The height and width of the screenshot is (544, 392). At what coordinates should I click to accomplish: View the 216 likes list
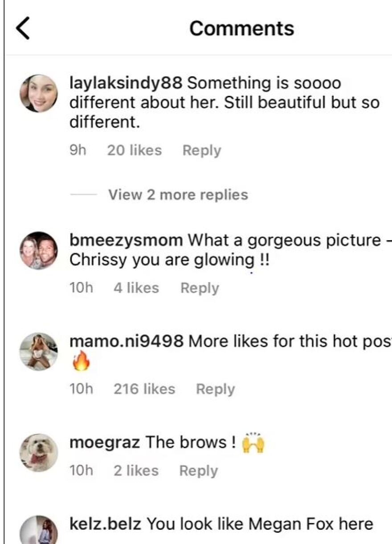tap(144, 389)
